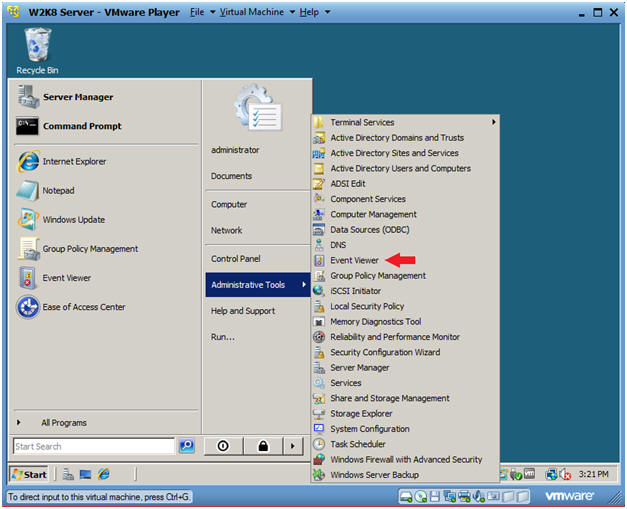The width and height of the screenshot is (627, 509).
Task: Open the Run dialog
Action: pyautogui.click(x=223, y=337)
